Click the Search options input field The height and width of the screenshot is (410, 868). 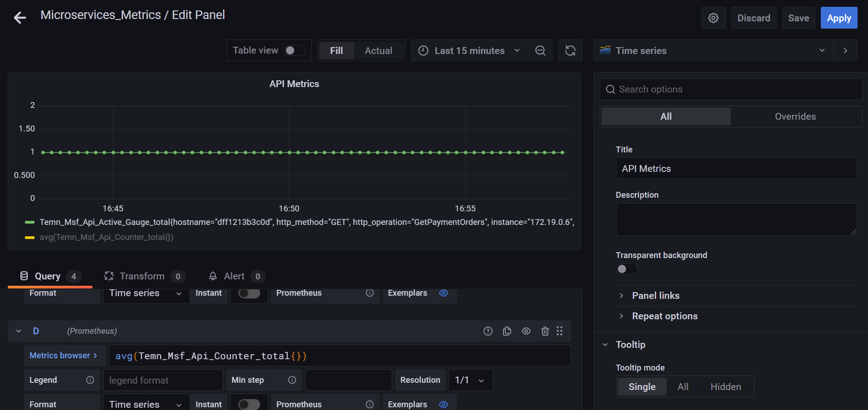(731, 89)
